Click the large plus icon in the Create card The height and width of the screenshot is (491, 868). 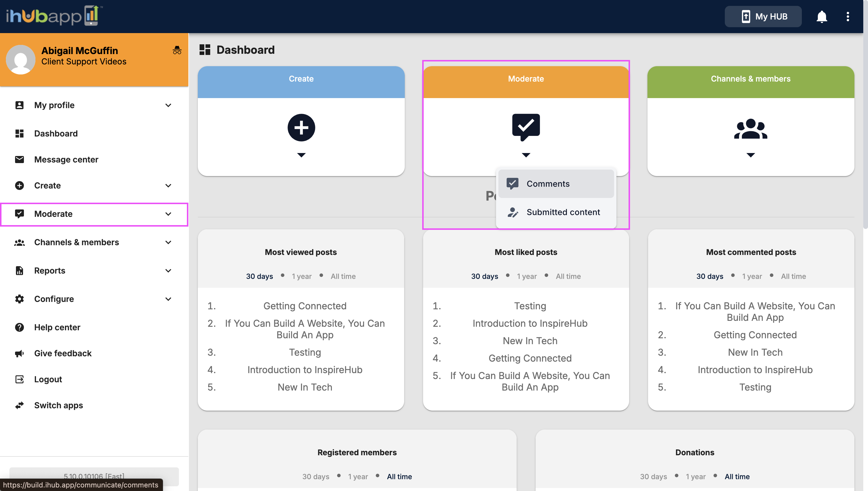pos(301,127)
